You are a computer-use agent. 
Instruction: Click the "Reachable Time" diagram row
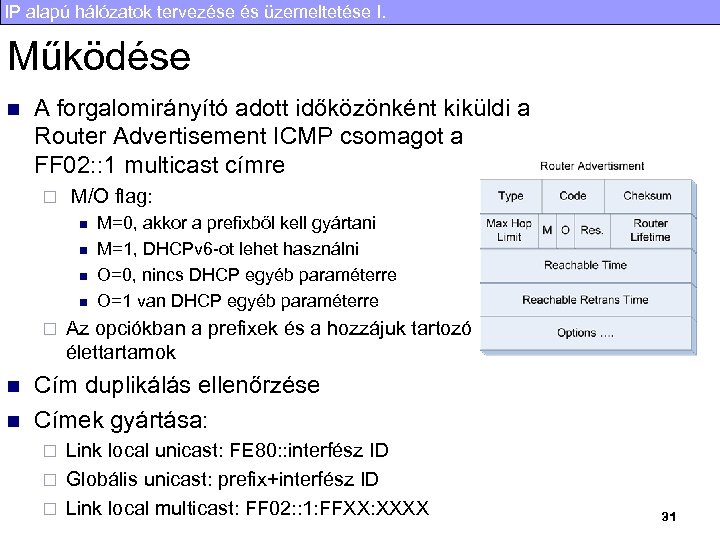tap(586, 266)
